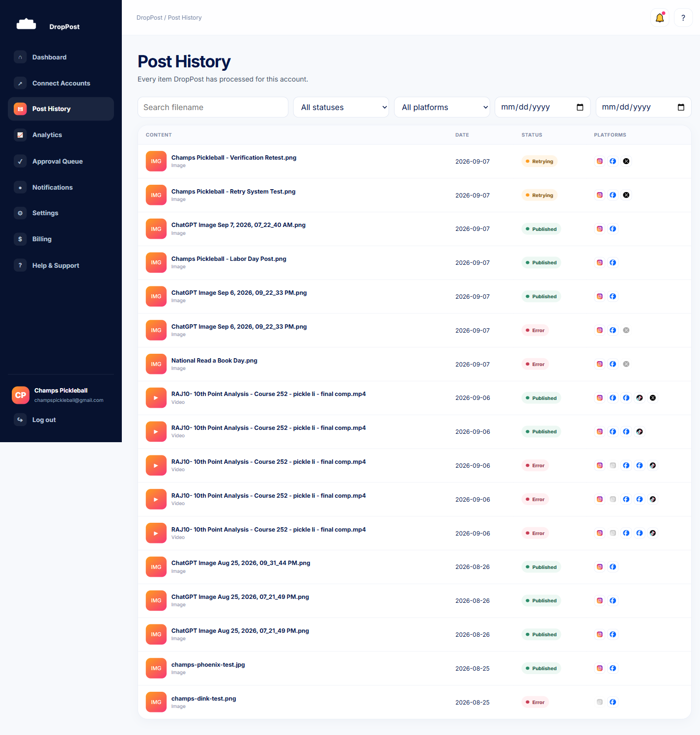Click the PLATFORMS column header
This screenshot has width=700, height=735.
point(610,135)
